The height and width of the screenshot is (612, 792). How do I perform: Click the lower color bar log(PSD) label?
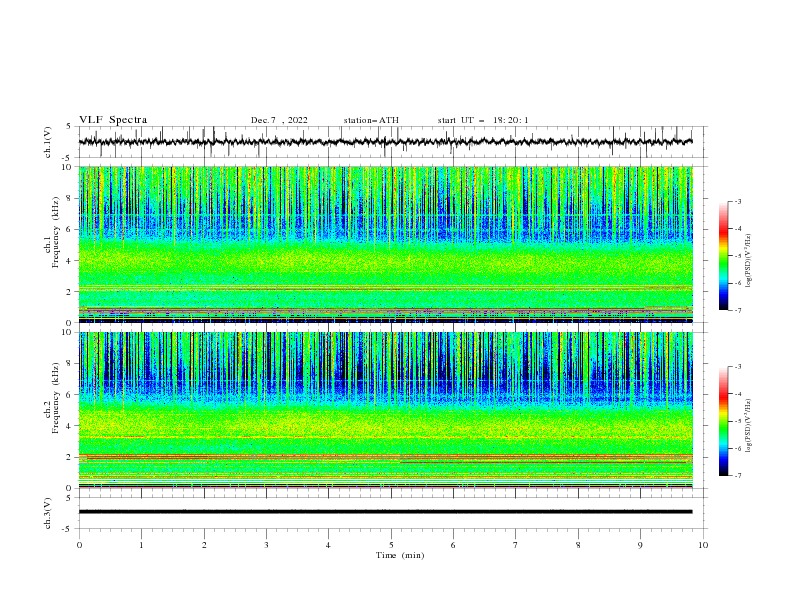click(x=749, y=425)
